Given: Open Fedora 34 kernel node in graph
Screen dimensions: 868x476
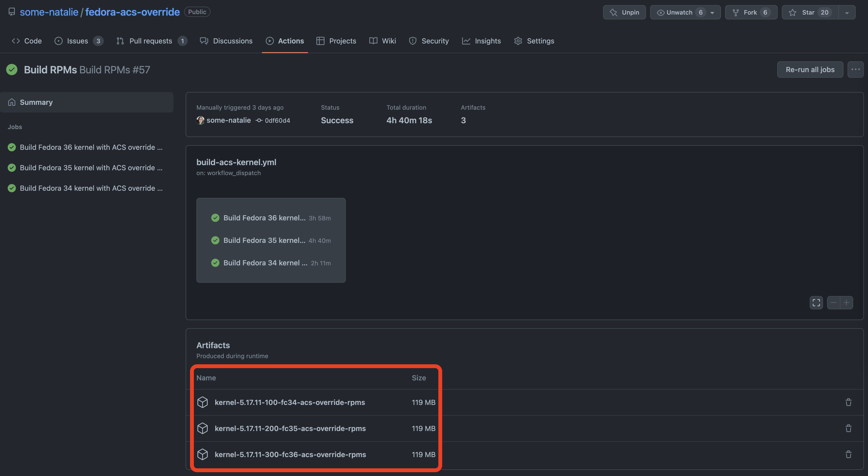Looking at the screenshot, I should point(265,263).
